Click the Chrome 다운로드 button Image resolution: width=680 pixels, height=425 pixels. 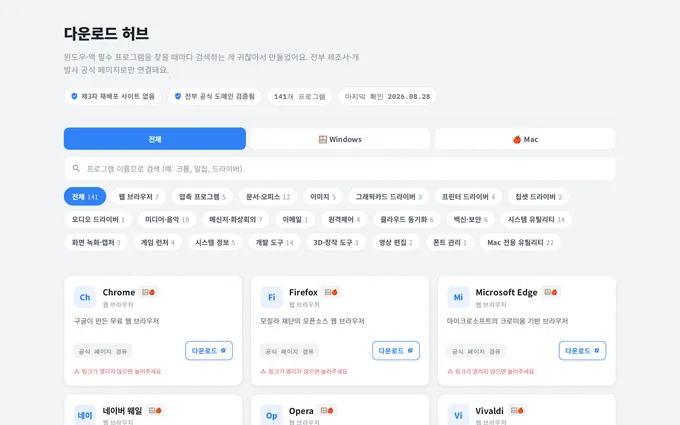pyautogui.click(x=209, y=350)
